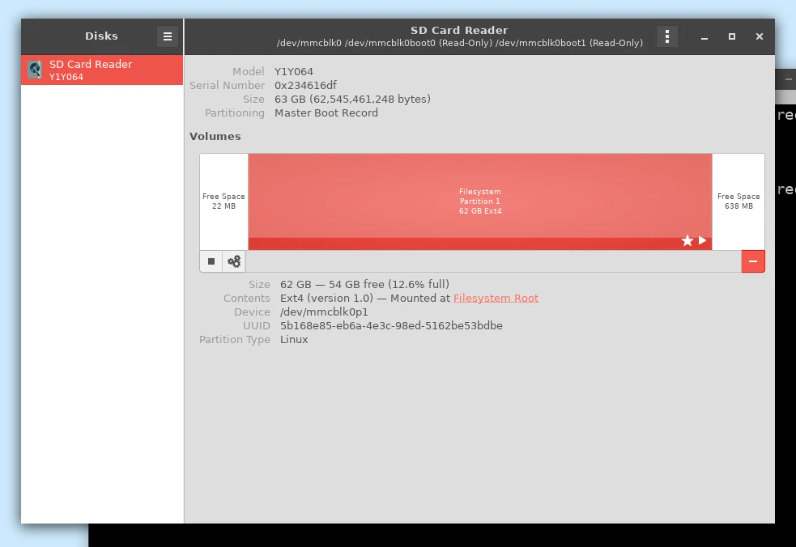This screenshot has height=547, width=796.
Task: Click the partition UUID value text
Action: click(x=391, y=326)
